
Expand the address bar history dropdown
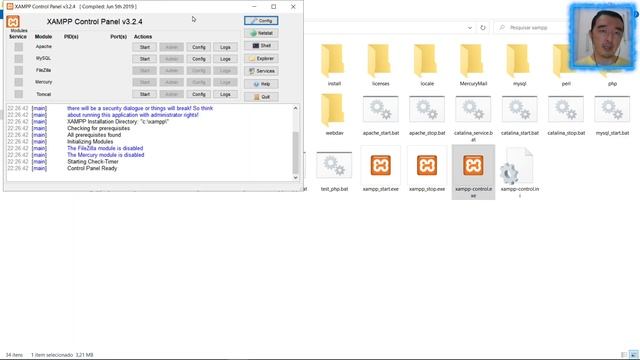pos(470,28)
